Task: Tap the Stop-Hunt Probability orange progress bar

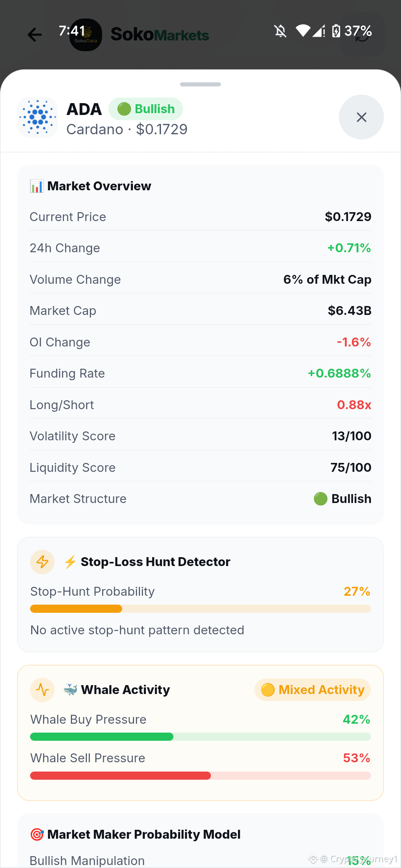Action: (x=200, y=609)
